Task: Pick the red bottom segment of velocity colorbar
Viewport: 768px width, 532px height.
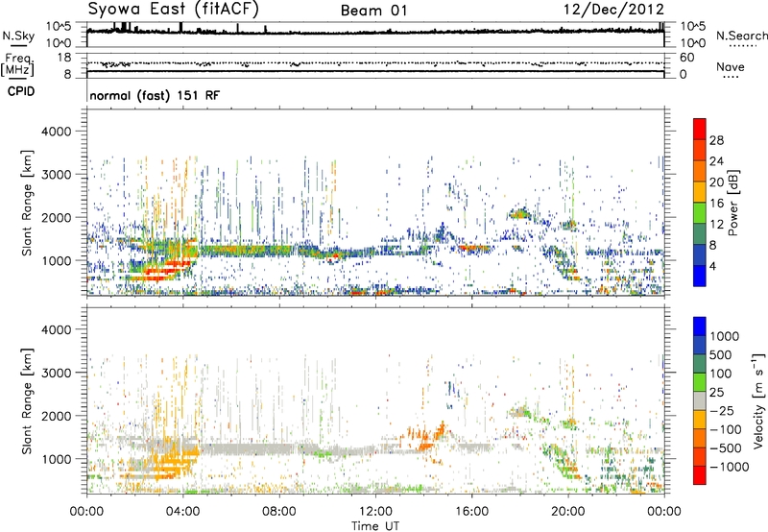Action: pyautogui.click(x=700, y=475)
